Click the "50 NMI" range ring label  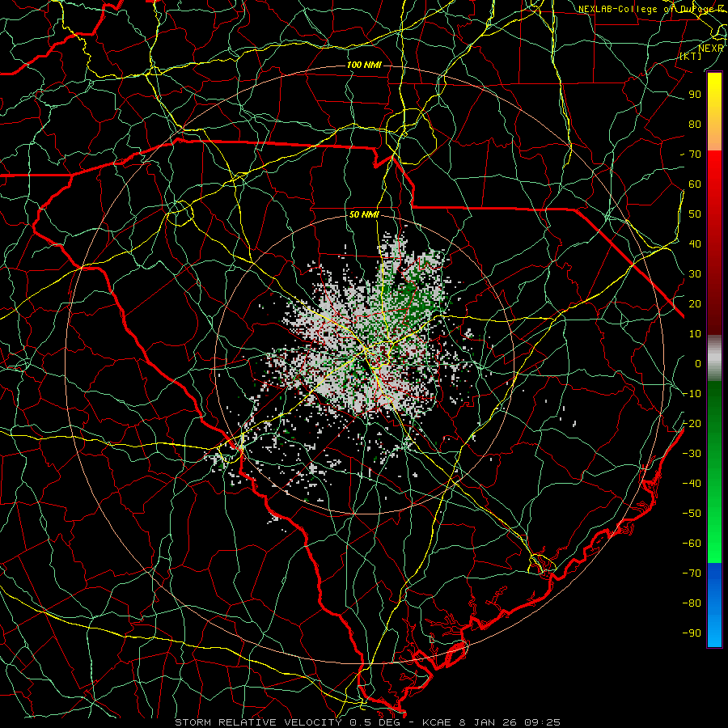(x=364, y=214)
